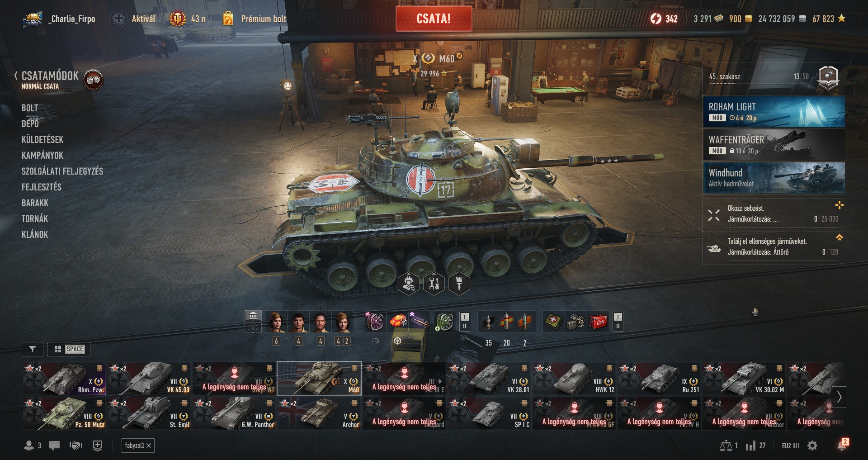The image size is (868, 460).
Task: Open the EU2 server selector
Action: [x=791, y=446]
